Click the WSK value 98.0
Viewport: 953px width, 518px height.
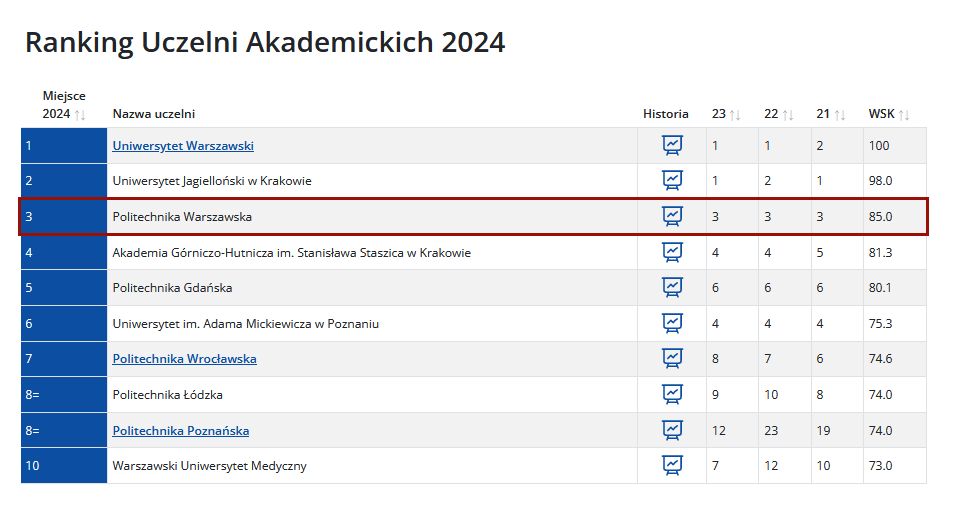click(880, 181)
